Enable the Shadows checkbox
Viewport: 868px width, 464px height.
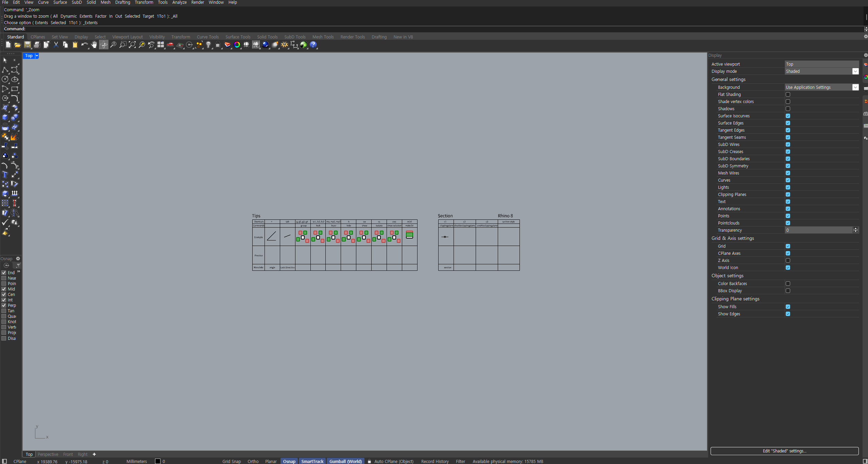point(788,109)
